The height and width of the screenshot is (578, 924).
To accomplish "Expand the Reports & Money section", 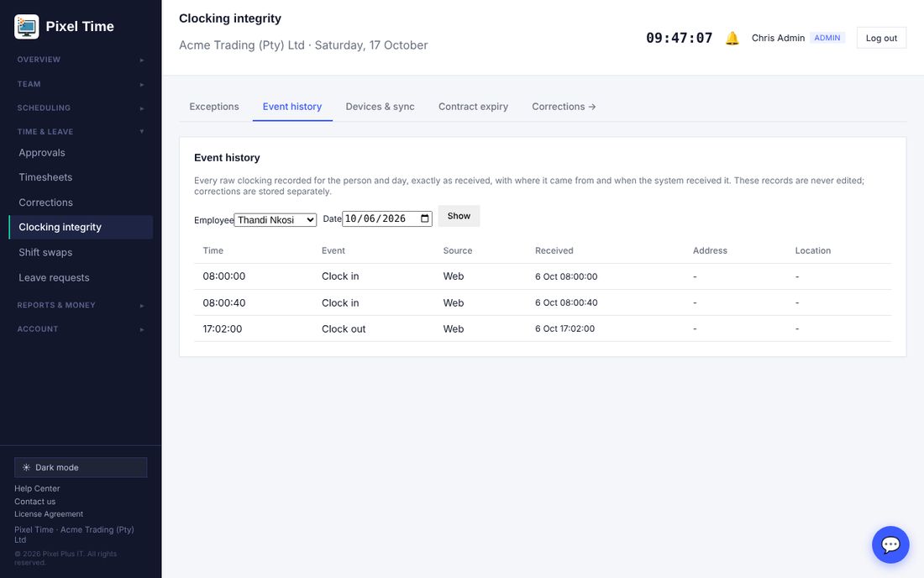I will 81,305.
